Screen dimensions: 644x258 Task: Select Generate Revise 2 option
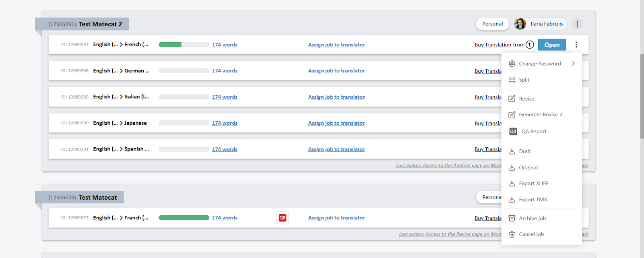click(x=540, y=115)
